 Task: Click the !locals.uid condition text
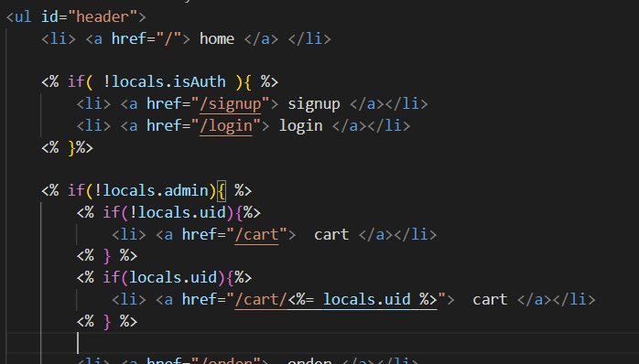point(178,213)
